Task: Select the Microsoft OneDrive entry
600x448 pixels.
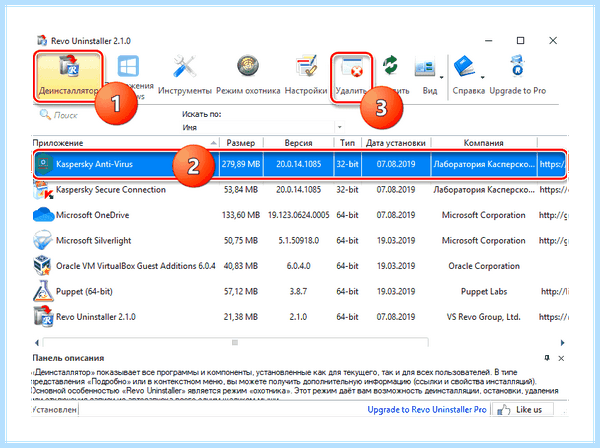Action: click(x=92, y=215)
